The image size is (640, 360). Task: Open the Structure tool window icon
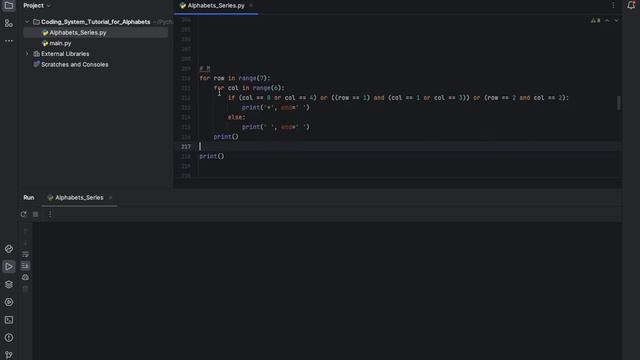coord(9,23)
